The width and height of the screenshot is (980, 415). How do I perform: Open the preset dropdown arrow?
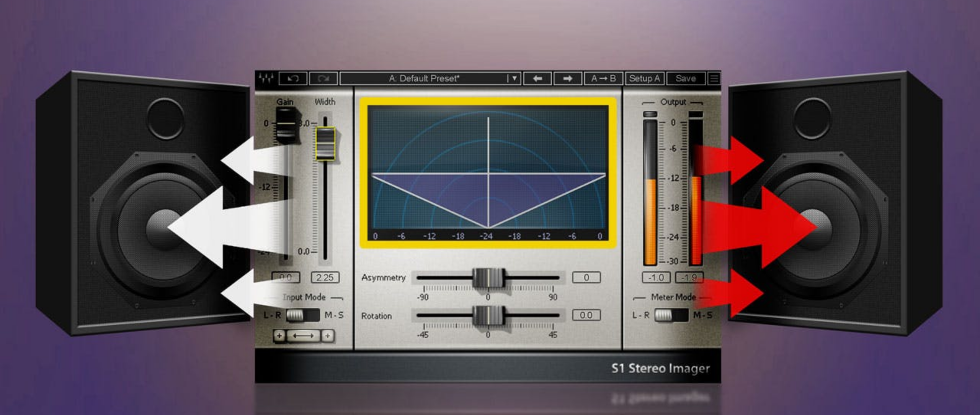click(x=514, y=79)
